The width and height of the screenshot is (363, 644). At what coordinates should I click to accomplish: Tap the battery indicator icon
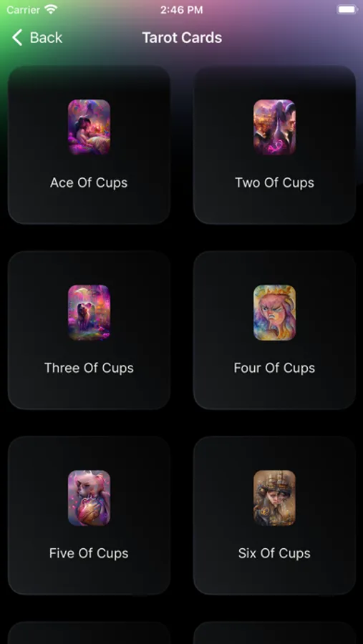click(x=346, y=9)
